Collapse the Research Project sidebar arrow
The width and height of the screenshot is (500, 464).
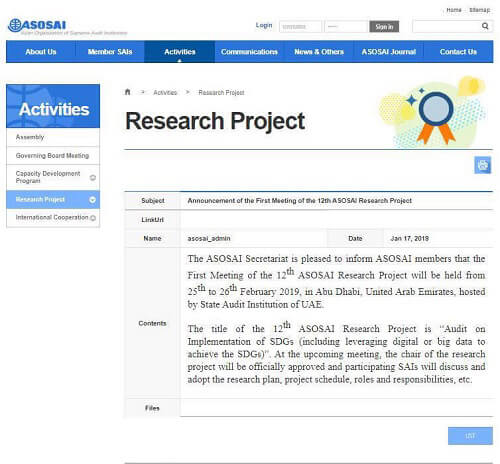point(93,200)
